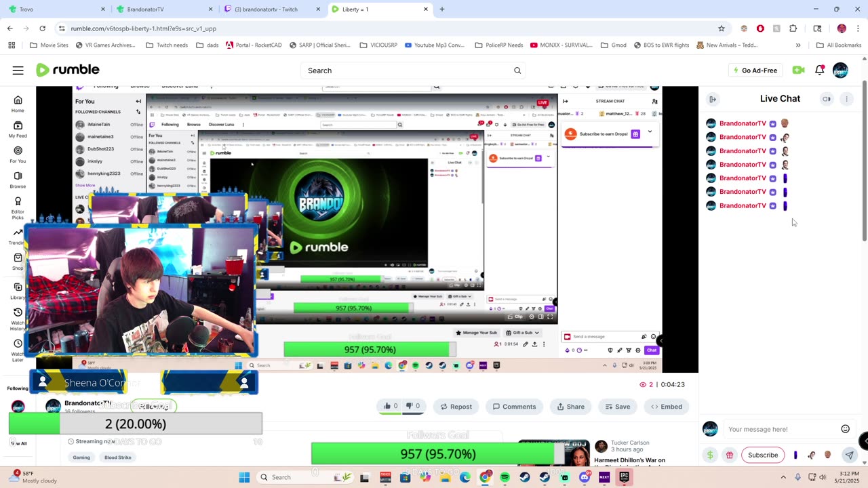Open the Gmod bookmark folder
868x488 pixels.
click(613, 45)
